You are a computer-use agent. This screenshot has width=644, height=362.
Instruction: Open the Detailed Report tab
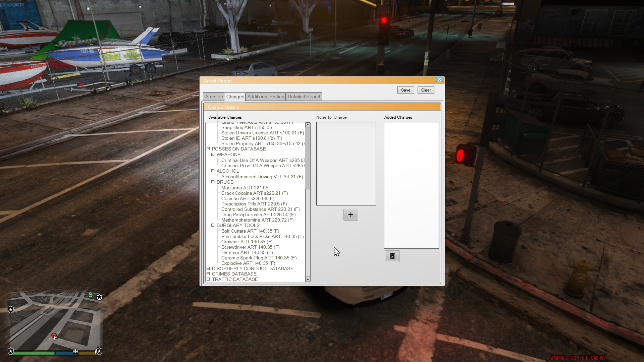pos(304,97)
